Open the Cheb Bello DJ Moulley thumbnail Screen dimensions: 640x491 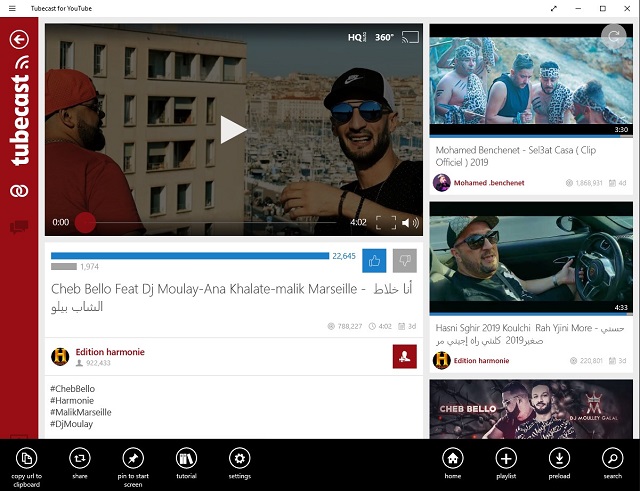[x=531, y=409]
